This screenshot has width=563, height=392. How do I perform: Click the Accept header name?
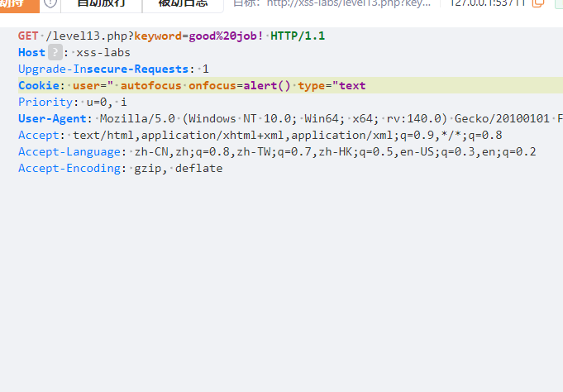[x=39, y=135]
